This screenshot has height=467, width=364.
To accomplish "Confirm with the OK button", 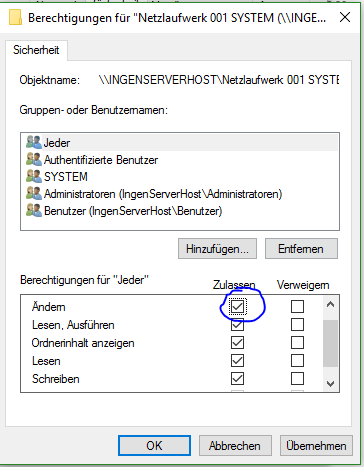I will click(154, 445).
